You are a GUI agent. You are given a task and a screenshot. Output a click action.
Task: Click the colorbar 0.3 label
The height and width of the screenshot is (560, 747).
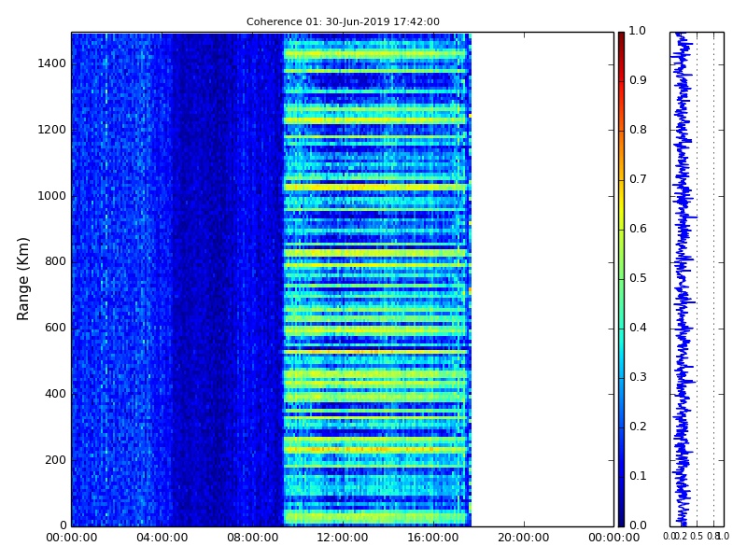point(638,377)
